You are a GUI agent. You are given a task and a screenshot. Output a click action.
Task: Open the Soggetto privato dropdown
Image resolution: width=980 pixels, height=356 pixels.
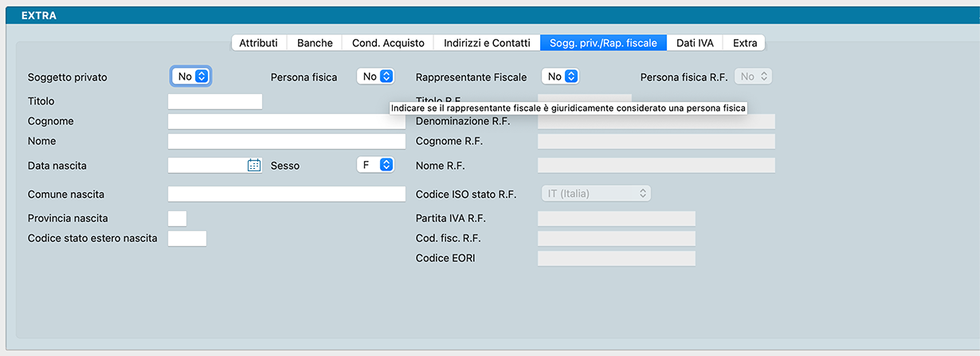coord(191,76)
